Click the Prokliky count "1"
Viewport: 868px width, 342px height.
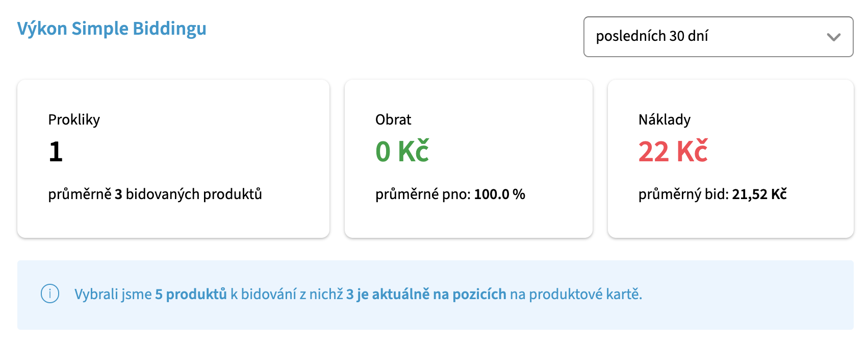pyautogui.click(x=56, y=152)
